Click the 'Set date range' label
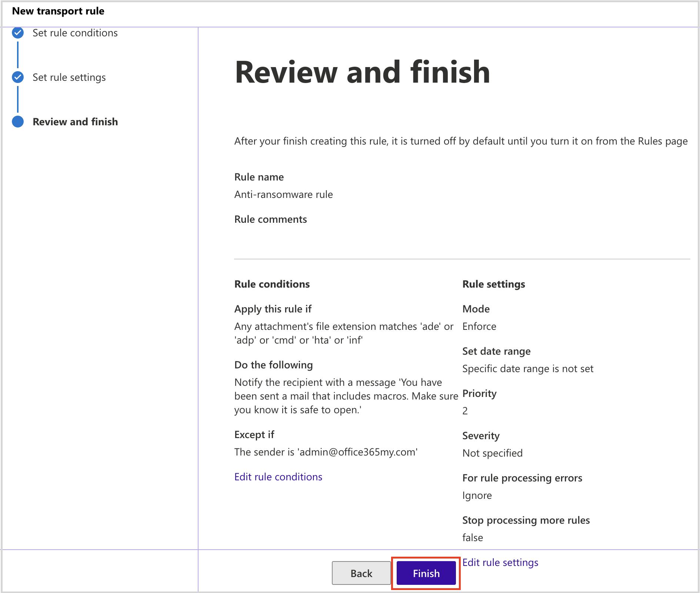The height and width of the screenshot is (593, 700). point(496,351)
